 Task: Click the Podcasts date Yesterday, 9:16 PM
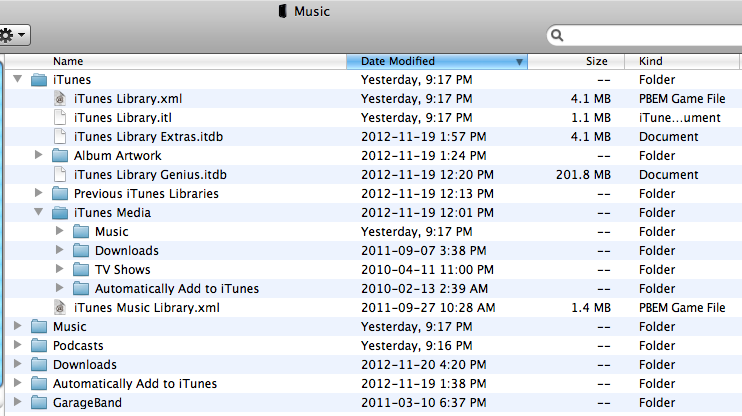click(x=416, y=345)
